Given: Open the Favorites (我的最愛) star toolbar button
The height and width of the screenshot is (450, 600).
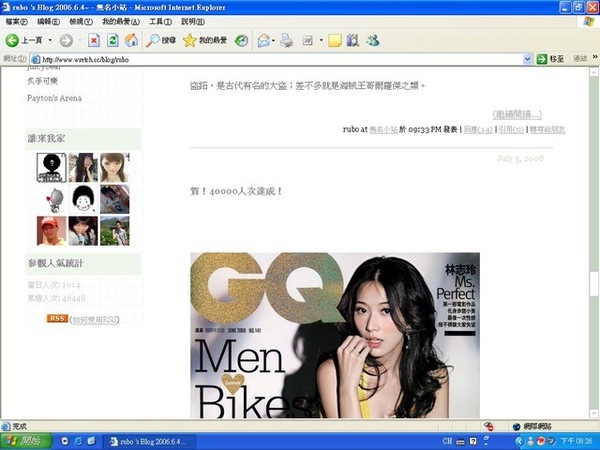Looking at the screenshot, I should 205,40.
